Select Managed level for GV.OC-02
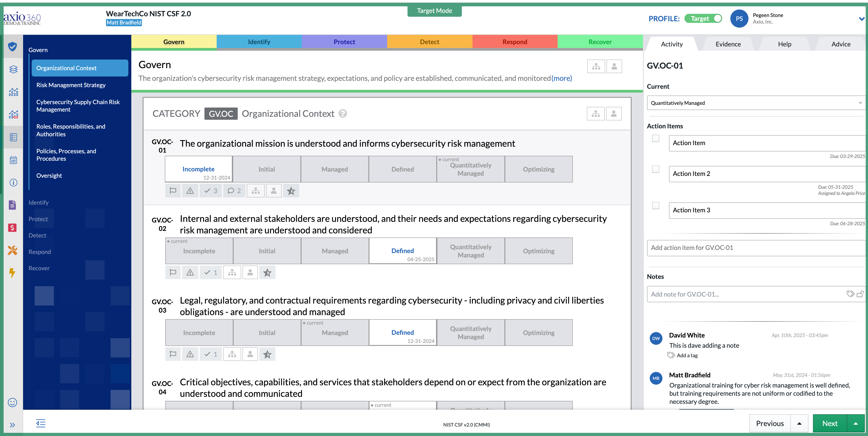The width and height of the screenshot is (868, 436). 335,251
